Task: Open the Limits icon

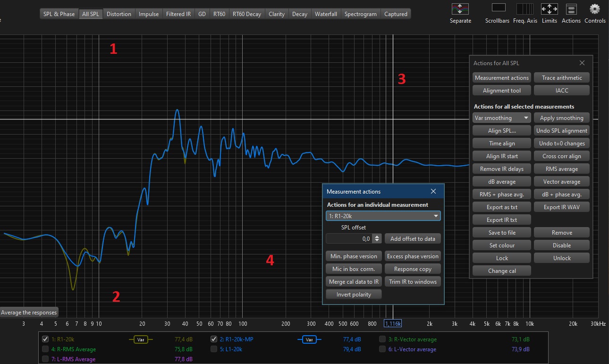Action: 549,9
